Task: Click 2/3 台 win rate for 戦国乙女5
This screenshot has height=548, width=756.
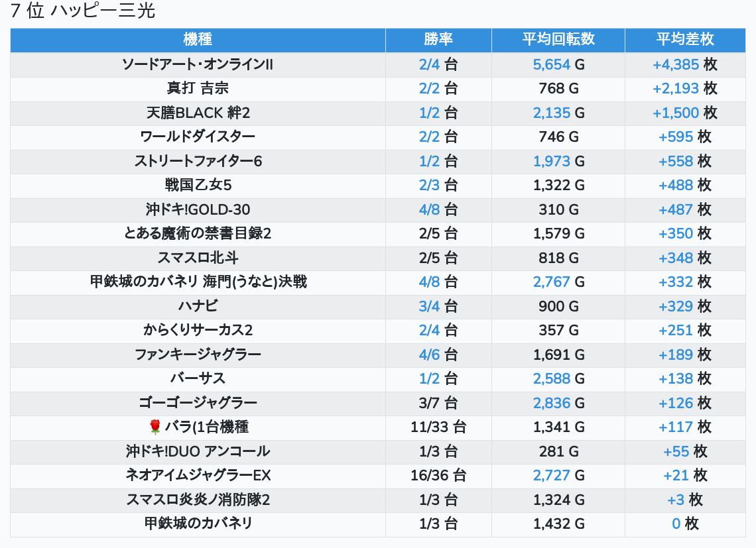Action: (438, 185)
